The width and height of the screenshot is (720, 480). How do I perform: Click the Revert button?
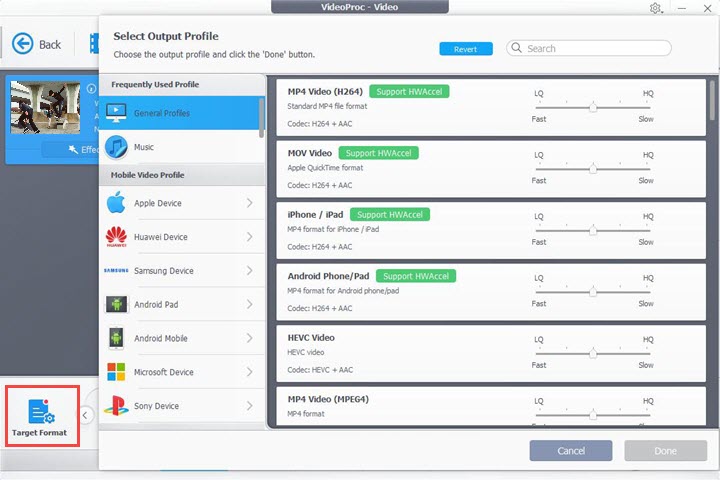tap(466, 49)
